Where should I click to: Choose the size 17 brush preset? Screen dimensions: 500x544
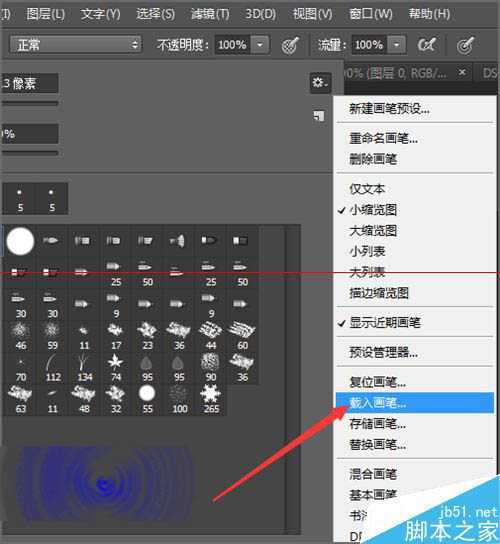pos(116,336)
